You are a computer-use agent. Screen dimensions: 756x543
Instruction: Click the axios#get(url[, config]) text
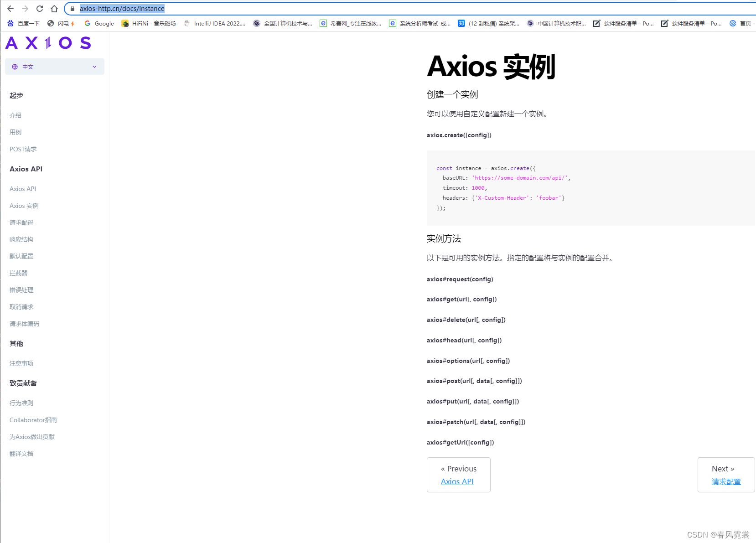[462, 299]
